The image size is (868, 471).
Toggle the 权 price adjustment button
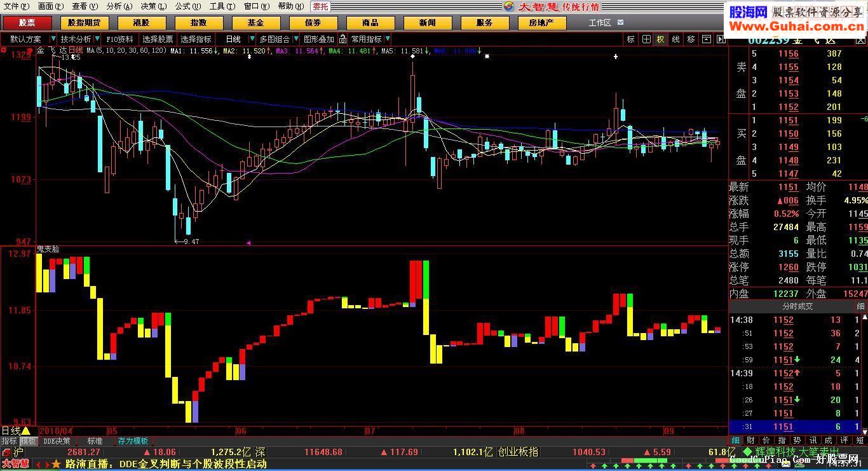pyautogui.click(x=660, y=39)
